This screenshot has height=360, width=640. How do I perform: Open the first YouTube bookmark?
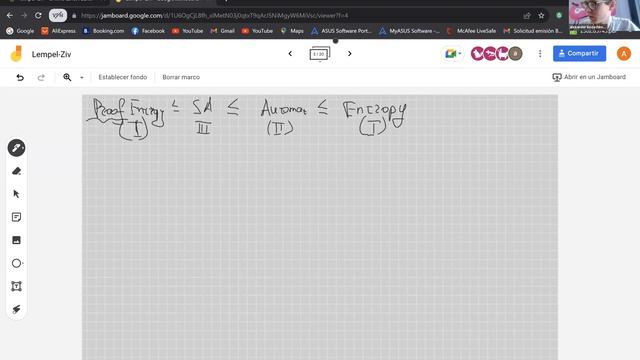coord(187,31)
